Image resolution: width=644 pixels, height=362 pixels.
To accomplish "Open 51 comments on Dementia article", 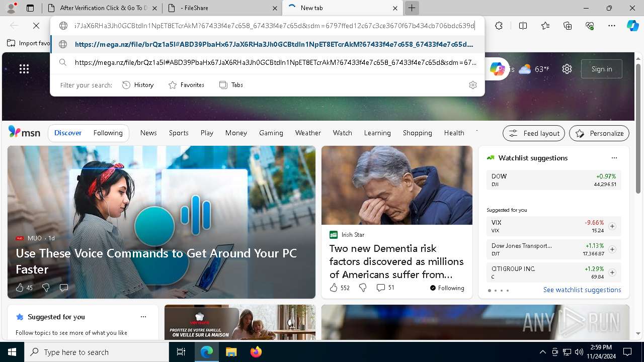I will (x=385, y=288).
